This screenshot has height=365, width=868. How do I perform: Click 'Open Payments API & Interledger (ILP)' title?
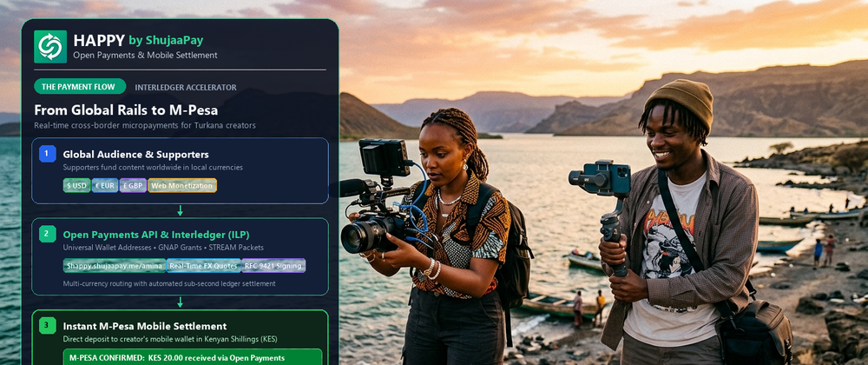point(155,235)
